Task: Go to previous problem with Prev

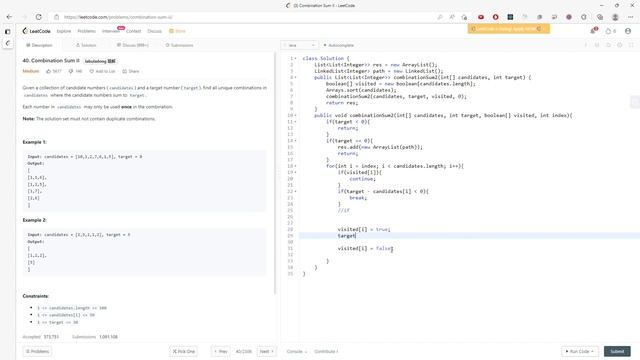Action: 221,351
